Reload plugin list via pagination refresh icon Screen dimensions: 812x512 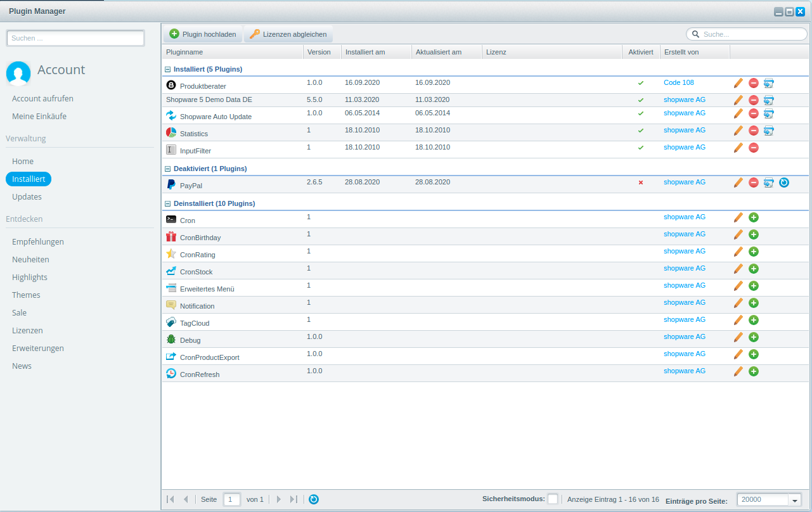314,499
